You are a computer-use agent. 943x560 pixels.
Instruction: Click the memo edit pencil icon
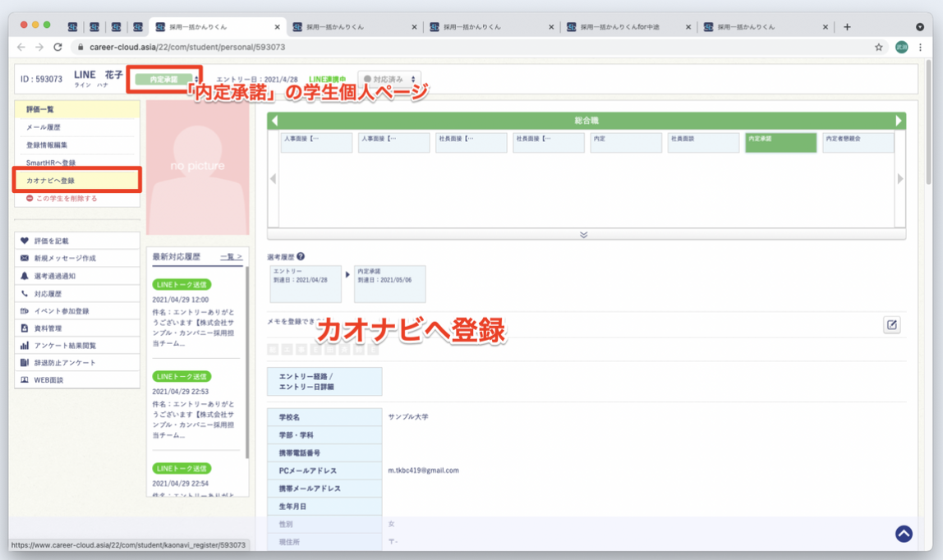coord(892,325)
